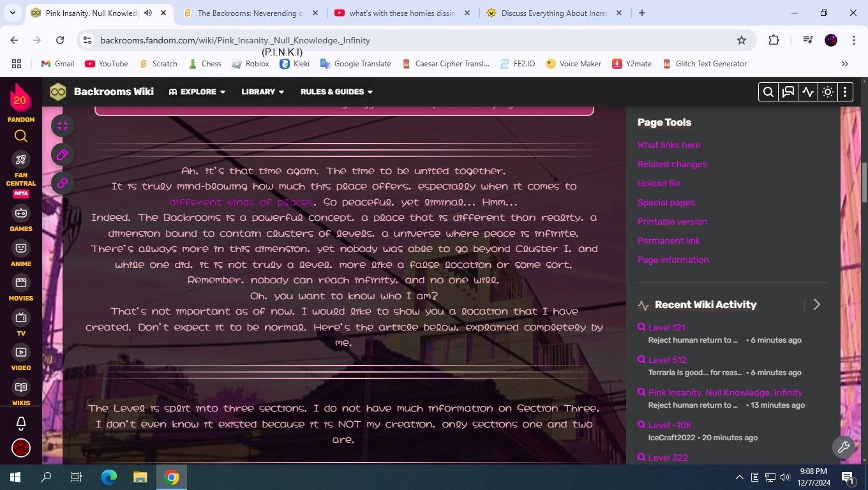Expand Recent Wiki Activity with its chevron

click(x=817, y=304)
